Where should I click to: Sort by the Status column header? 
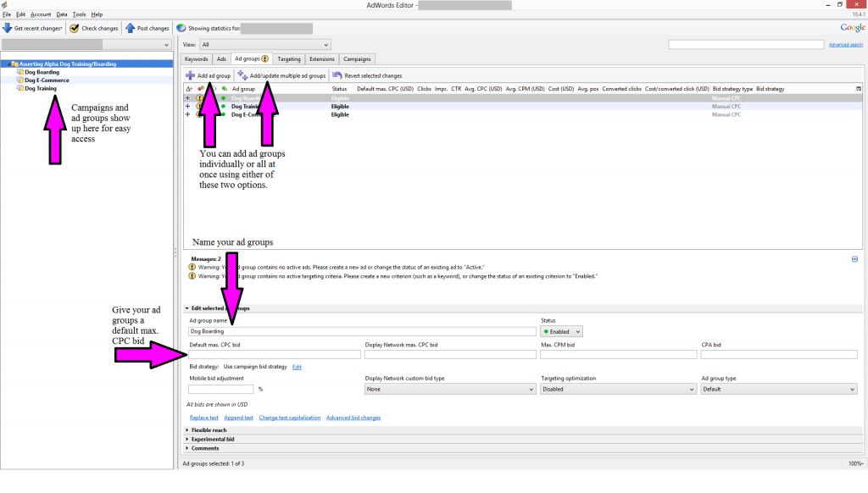point(339,89)
